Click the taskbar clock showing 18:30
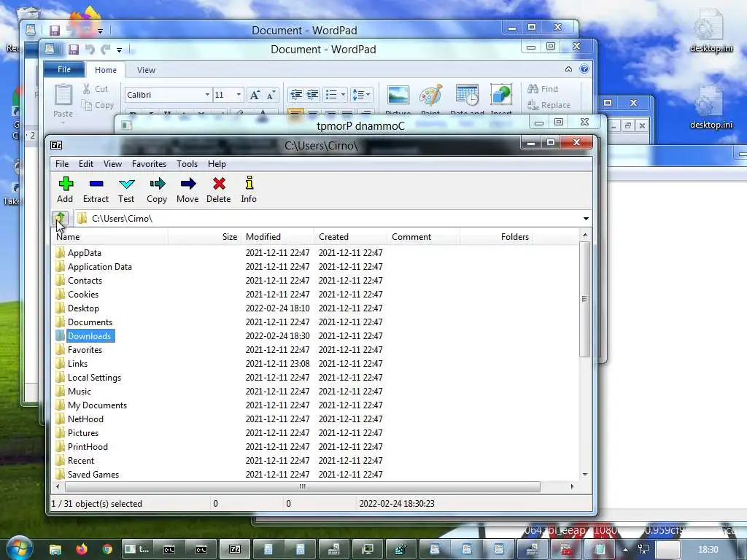The height and width of the screenshot is (560, 747). 708,550
